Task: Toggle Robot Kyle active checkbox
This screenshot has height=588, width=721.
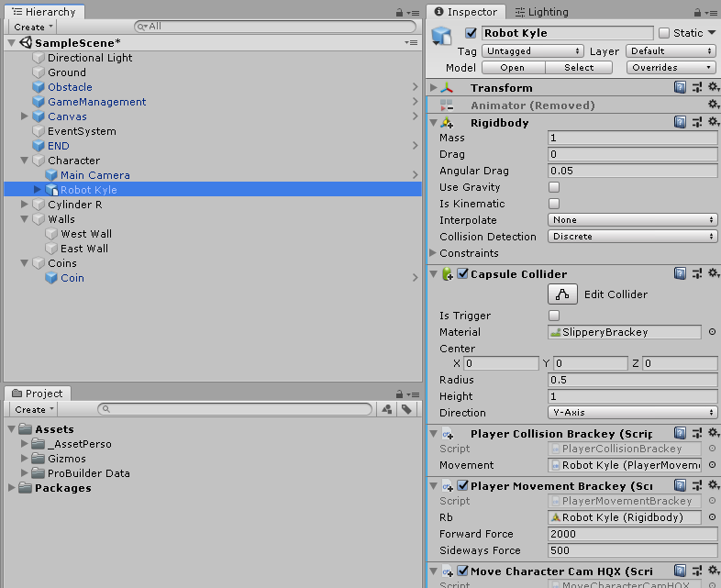Action: pos(471,33)
